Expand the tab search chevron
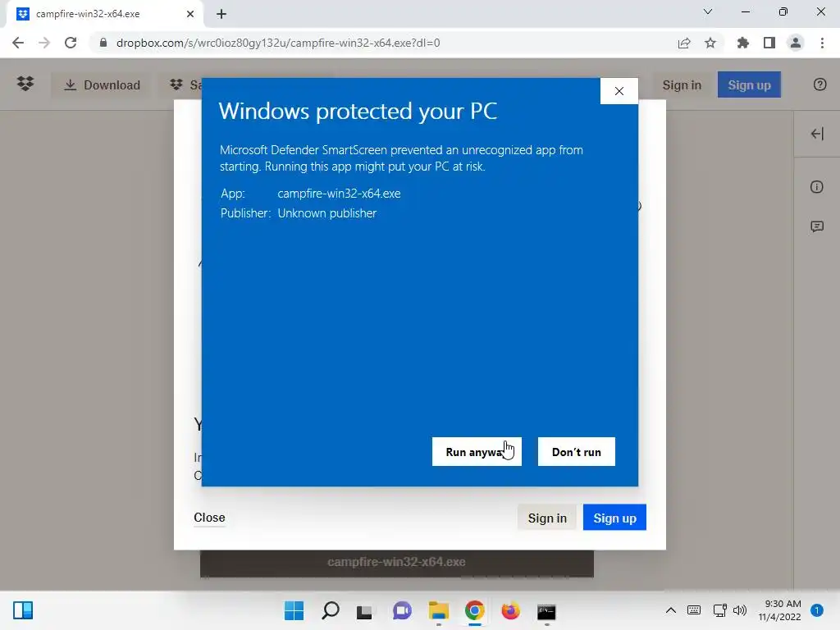Viewport: 840px width, 630px height. point(708,11)
